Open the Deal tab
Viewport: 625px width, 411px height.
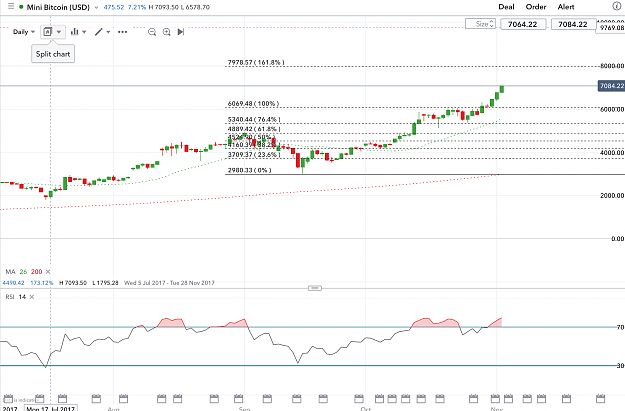pos(506,7)
